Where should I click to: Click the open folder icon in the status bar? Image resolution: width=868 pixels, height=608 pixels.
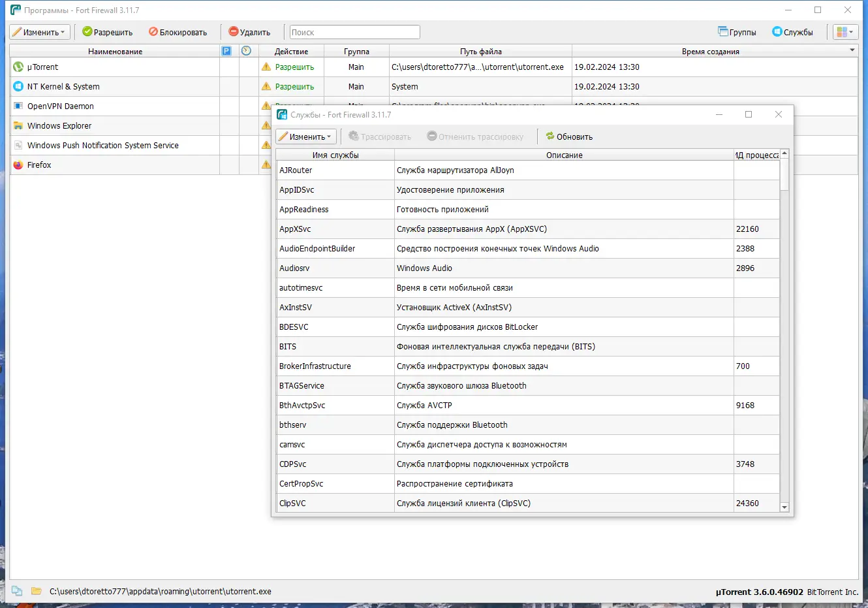coord(37,591)
